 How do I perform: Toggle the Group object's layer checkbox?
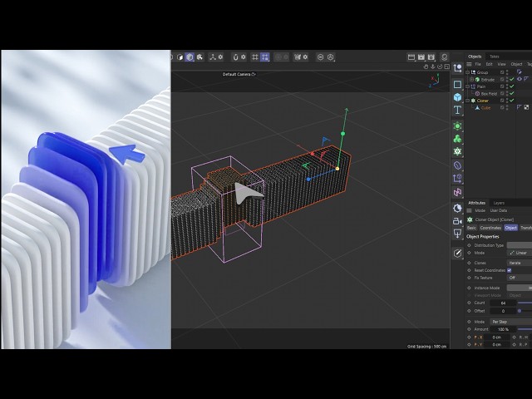coord(502,72)
